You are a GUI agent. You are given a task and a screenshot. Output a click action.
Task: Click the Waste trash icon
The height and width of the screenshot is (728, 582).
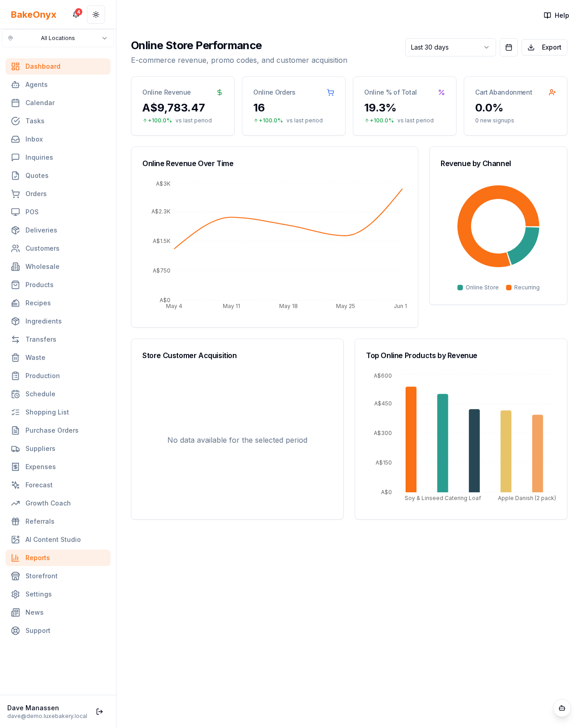pyautogui.click(x=15, y=358)
